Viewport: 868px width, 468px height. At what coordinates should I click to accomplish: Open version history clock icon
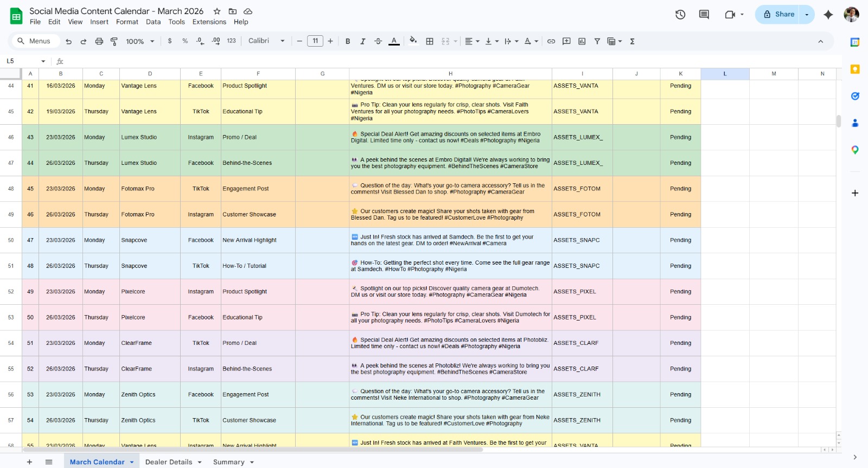[680, 15]
